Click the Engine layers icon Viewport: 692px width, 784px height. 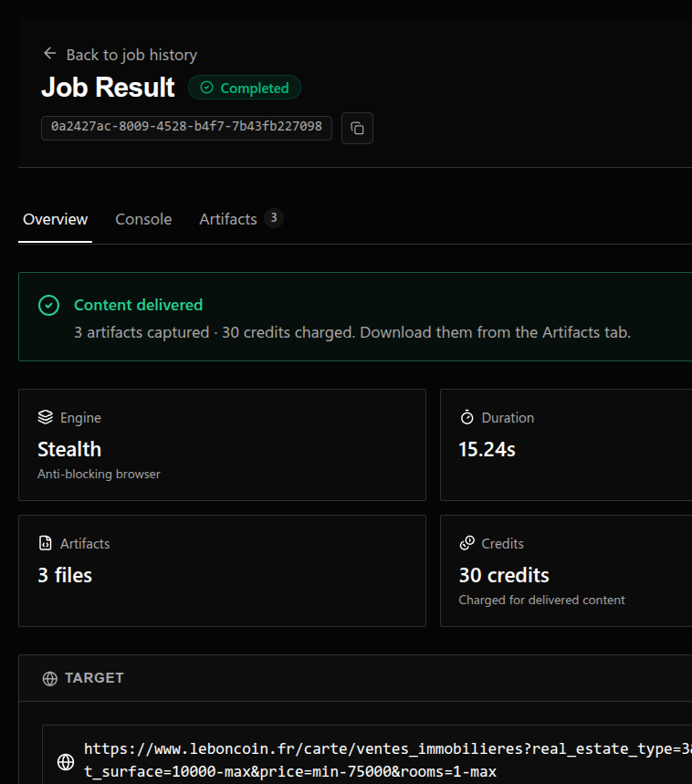click(46, 417)
